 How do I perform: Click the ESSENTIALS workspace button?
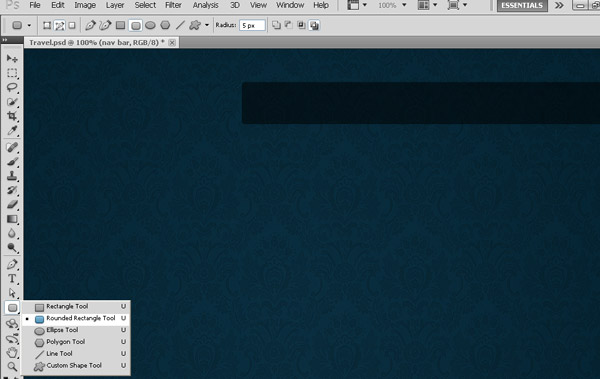(522, 5)
